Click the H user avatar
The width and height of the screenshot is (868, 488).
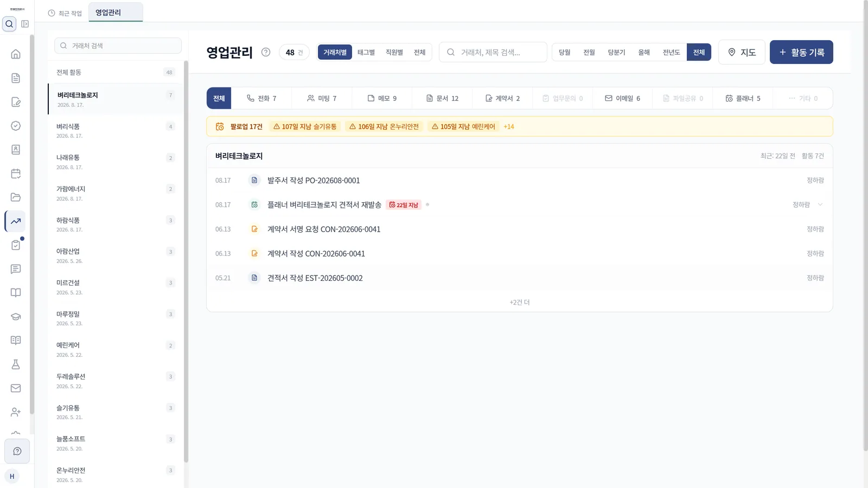(12, 476)
